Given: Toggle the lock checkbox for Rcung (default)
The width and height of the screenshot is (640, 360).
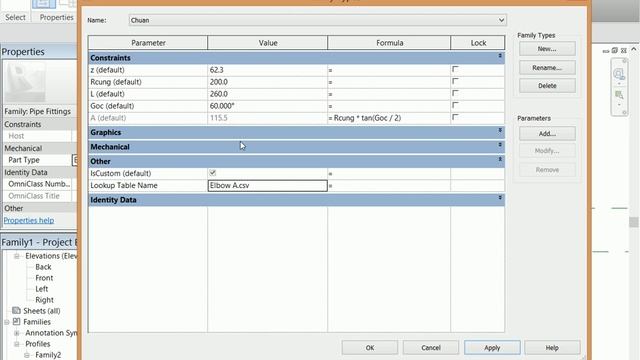Looking at the screenshot, I should (456, 81).
